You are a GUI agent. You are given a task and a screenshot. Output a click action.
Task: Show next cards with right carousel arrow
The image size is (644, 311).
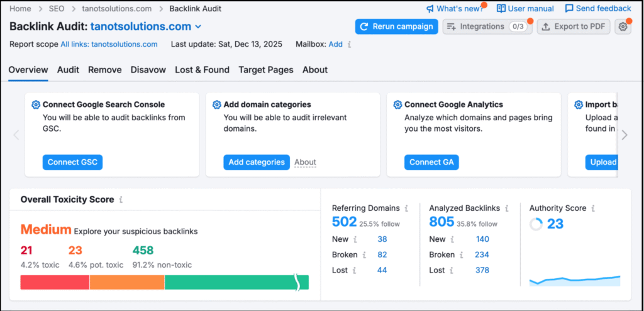[x=625, y=135]
